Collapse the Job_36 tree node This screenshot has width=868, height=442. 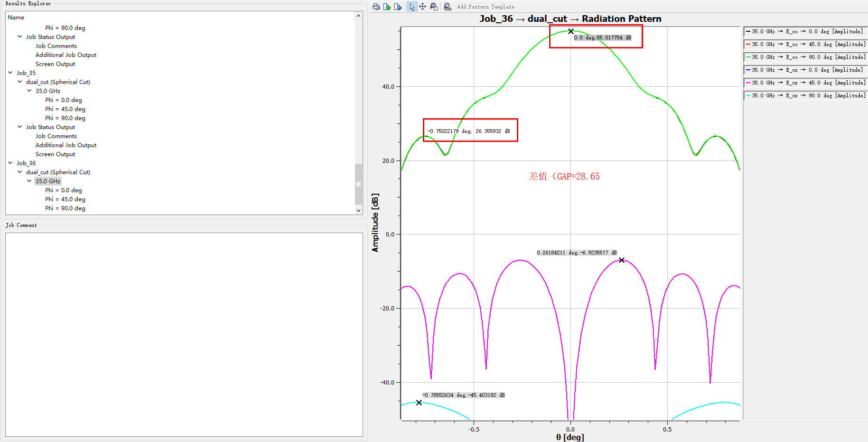pos(10,163)
